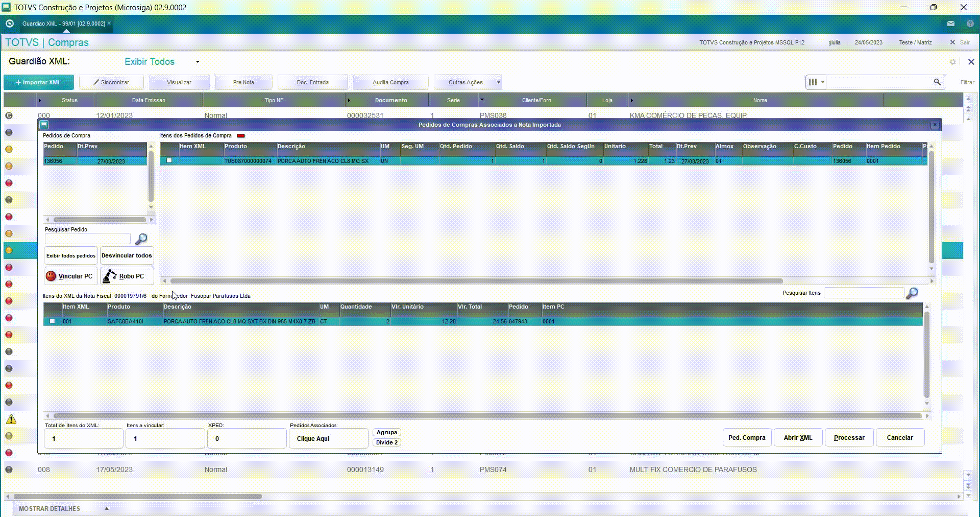
Task: Select pedido 136056 row in Pedidos de Compra
Action: [x=95, y=161]
